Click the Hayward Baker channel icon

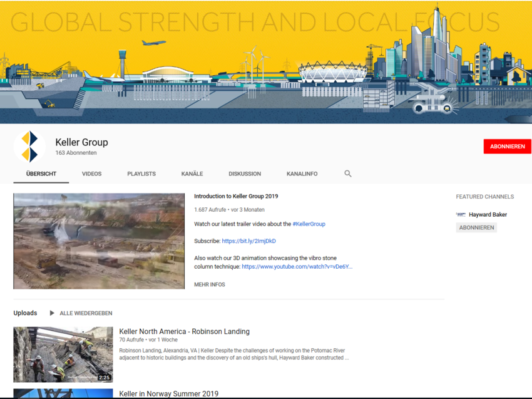[461, 214]
